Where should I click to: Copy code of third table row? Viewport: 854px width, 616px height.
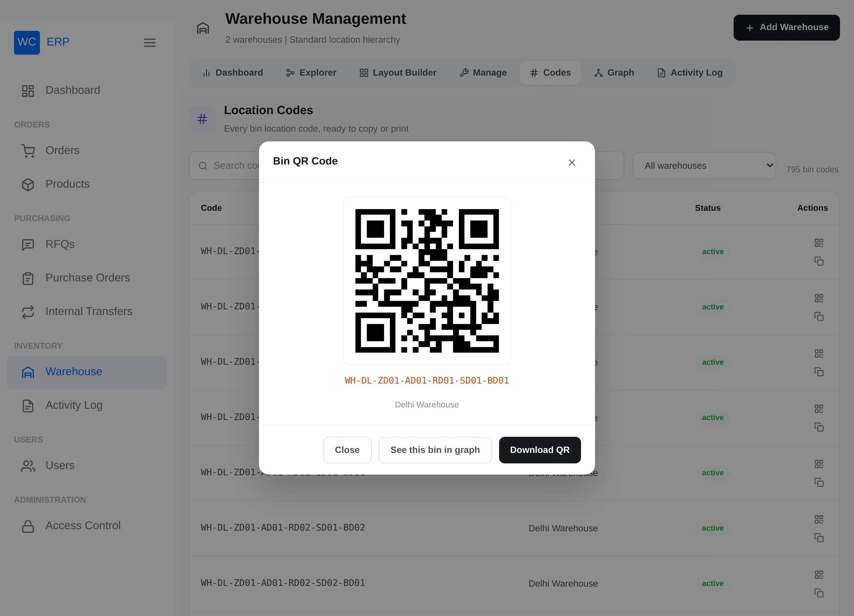pos(819,372)
